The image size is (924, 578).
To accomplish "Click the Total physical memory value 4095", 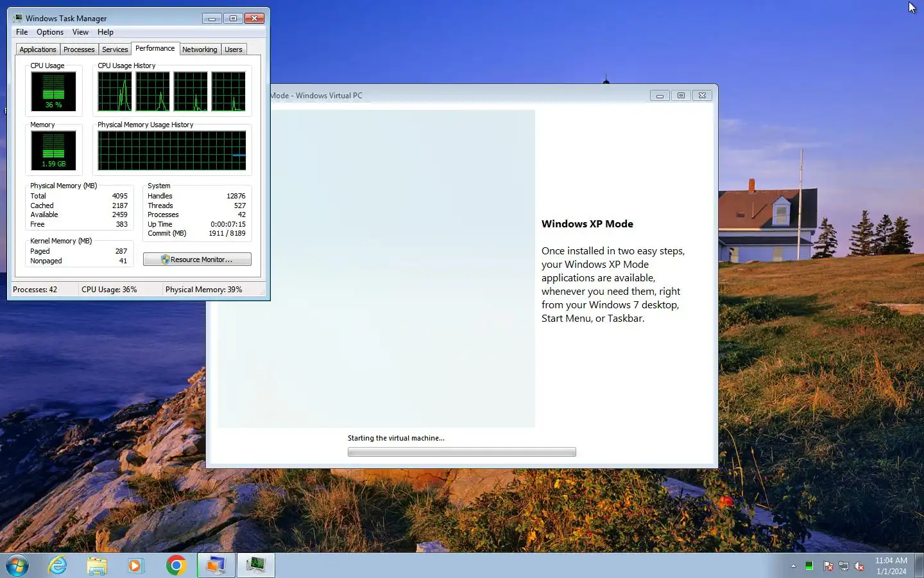I will tap(120, 196).
